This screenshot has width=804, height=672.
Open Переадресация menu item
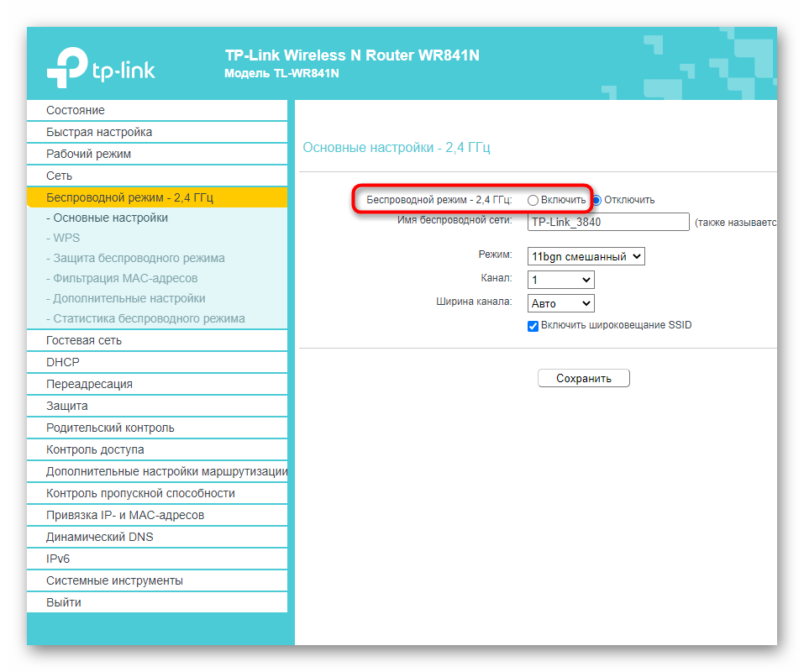[x=157, y=384]
